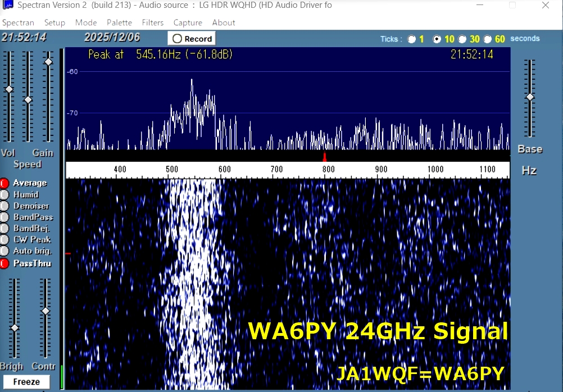Open the Mode menu
Image resolution: width=563 pixels, height=392 pixels.
(86, 22)
